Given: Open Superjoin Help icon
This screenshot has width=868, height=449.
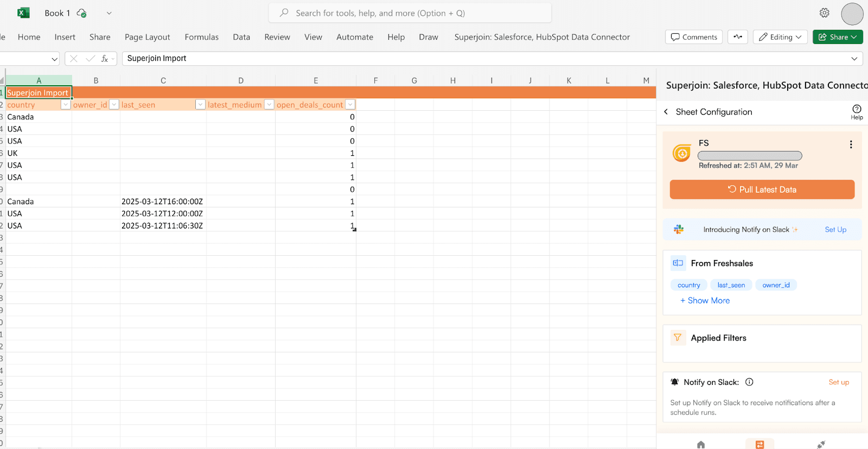Looking at the screenshot, I should (x=857, y=112).
